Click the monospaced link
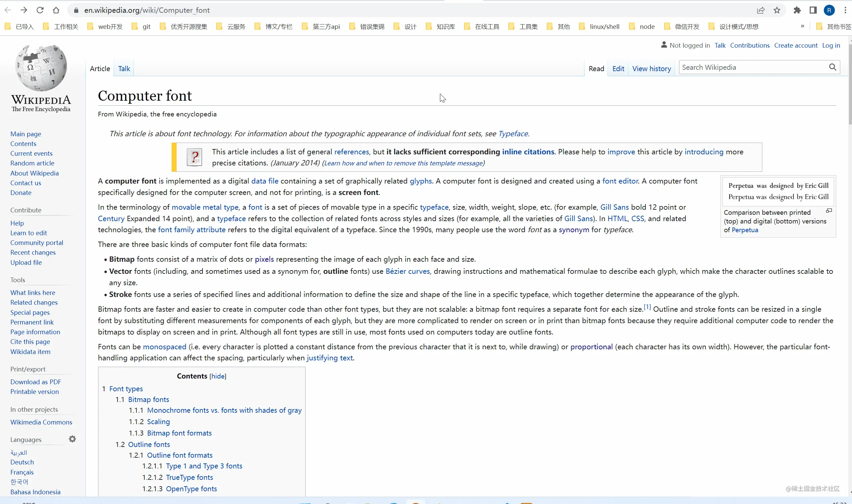Screen dimensions: 852x504 coord(165,346)
